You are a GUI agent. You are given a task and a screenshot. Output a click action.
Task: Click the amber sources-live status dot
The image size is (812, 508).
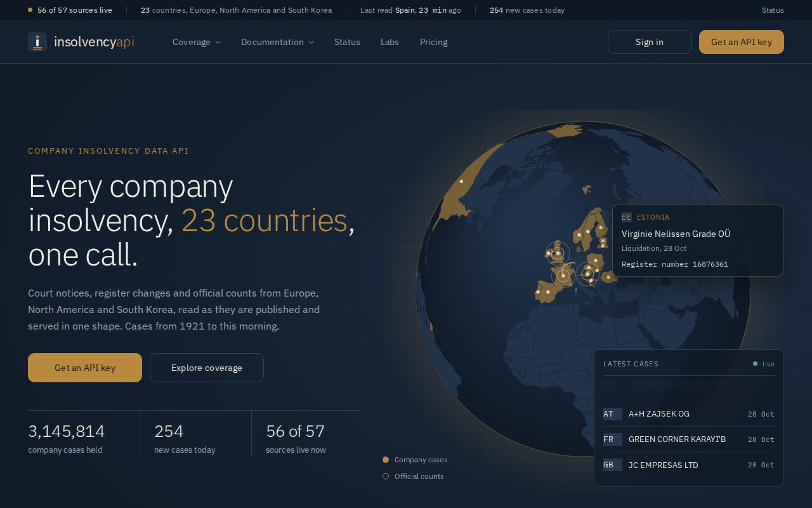30,10
